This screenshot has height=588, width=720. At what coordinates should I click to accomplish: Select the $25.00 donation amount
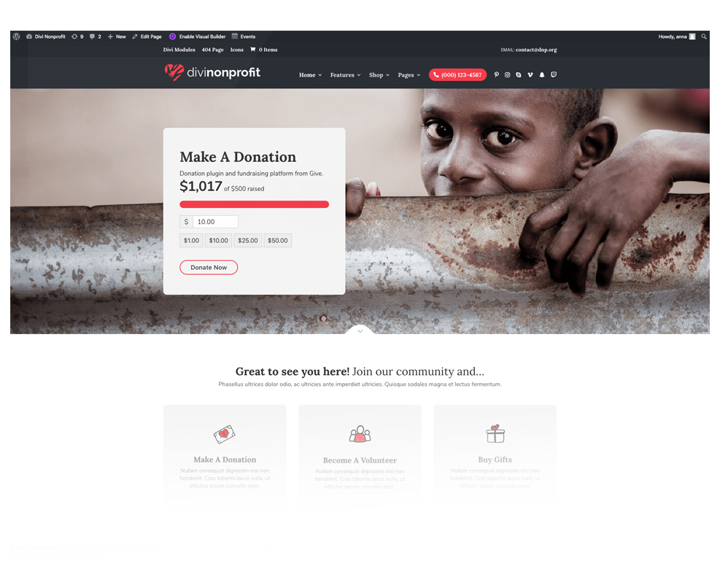click(248, 240)
